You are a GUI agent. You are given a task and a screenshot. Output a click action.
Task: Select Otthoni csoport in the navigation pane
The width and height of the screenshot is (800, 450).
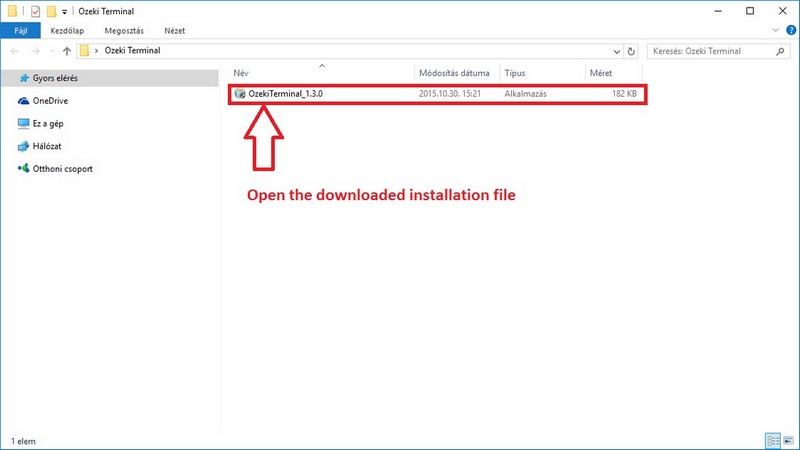click(x=63, y=169)
